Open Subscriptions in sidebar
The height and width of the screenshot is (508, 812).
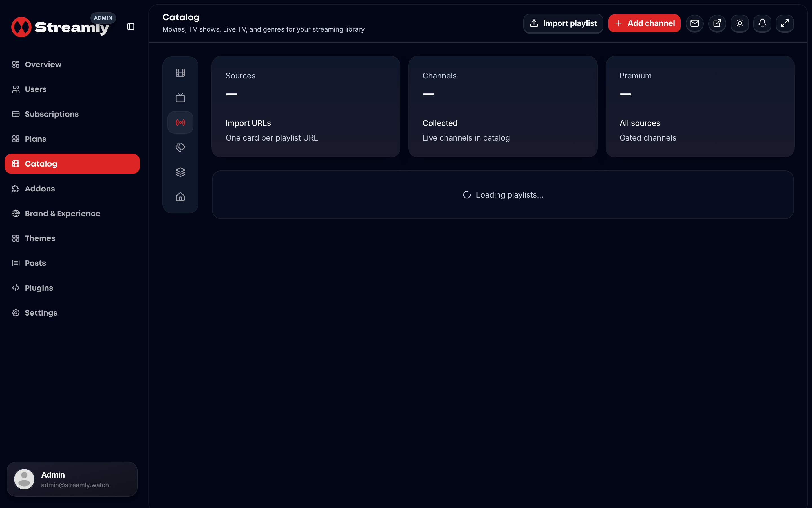point(72,114)
